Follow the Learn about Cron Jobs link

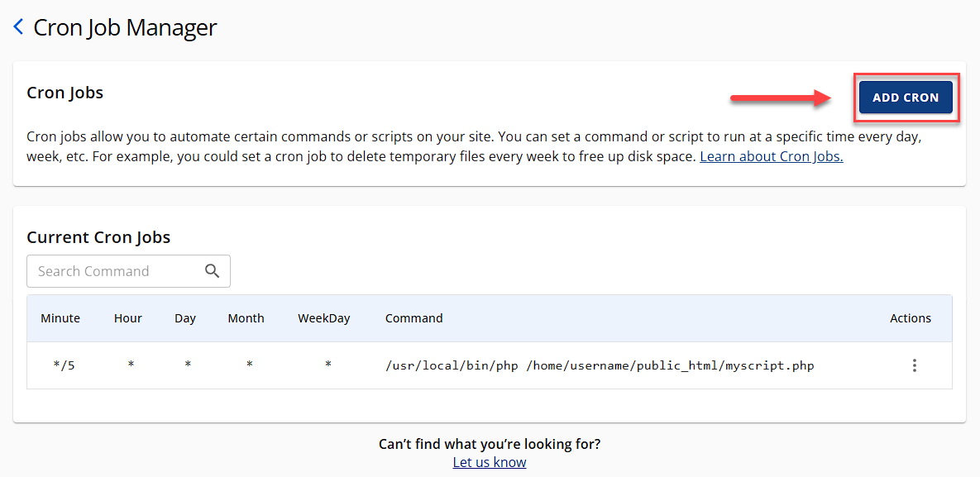(x=771, y=155)
